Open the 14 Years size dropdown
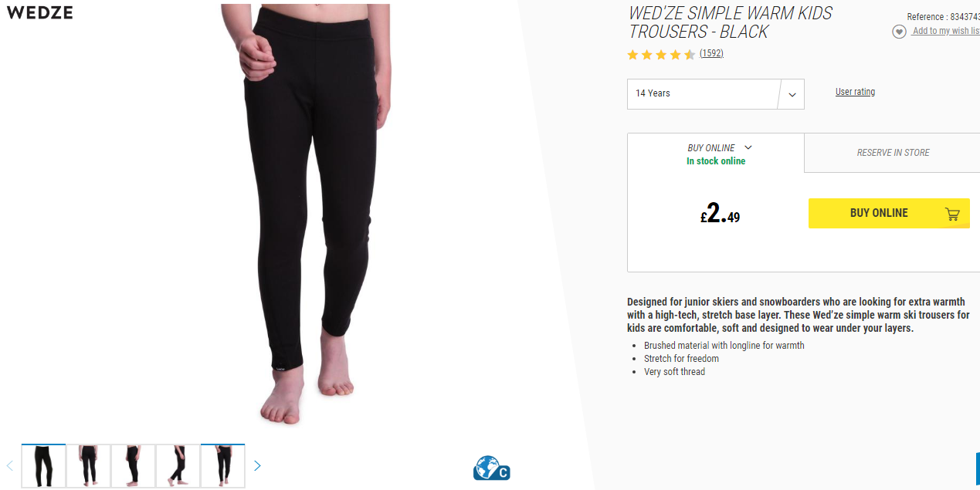The width and height of the screenshot is (980, 490). [x=715, y=94]
